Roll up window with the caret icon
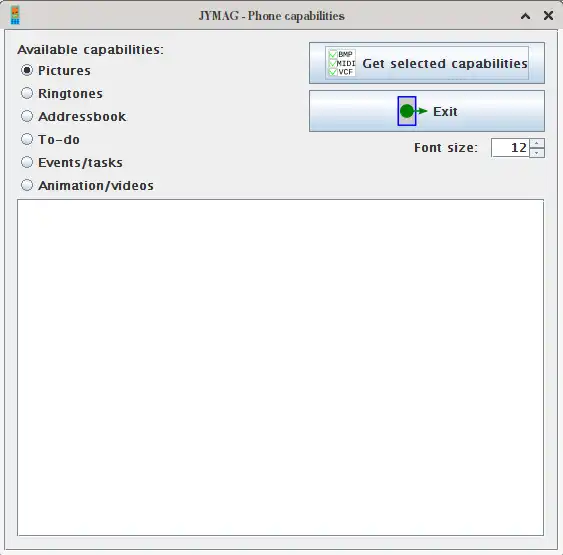563x555 pixels. 525,16
